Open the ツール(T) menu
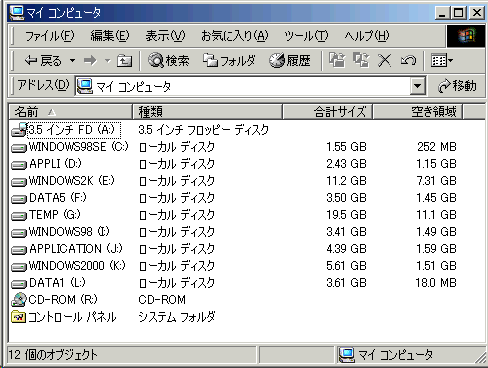Viewport: 488px width, 368px height. pyautogui.click(x=306, y=36)
